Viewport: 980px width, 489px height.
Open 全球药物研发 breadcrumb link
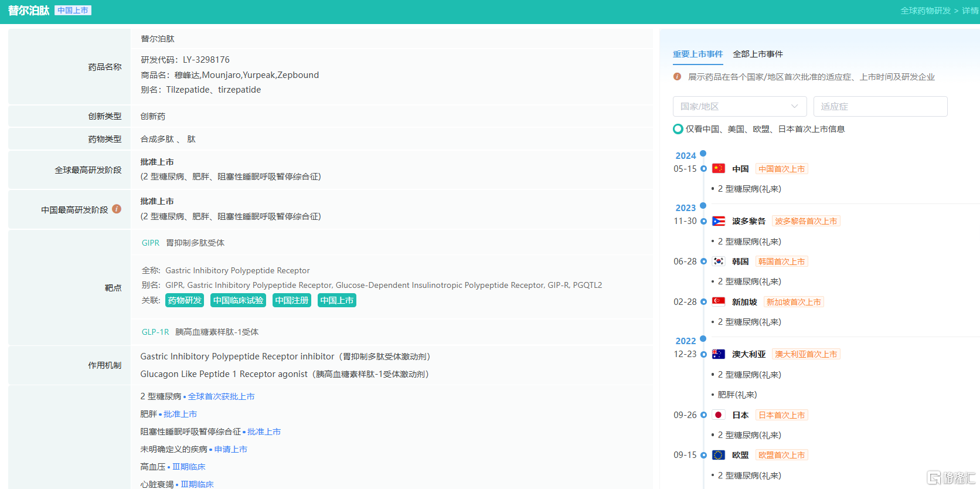(x=925, y=11)
